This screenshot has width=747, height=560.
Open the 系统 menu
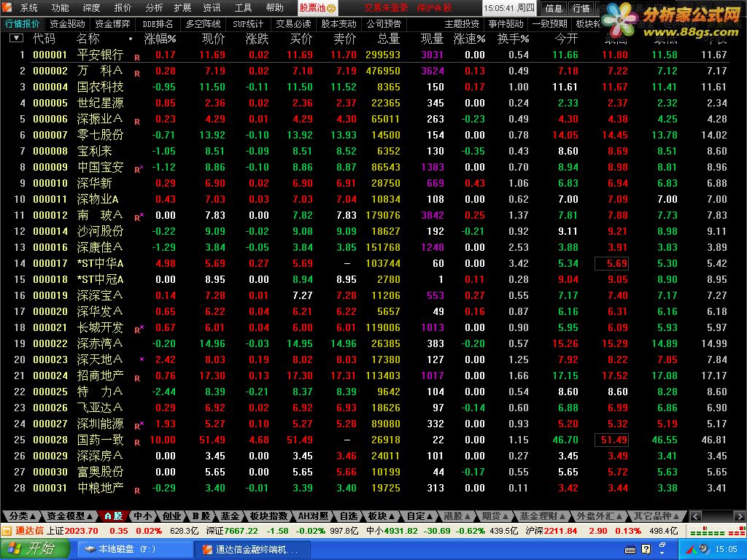[28, 8]
